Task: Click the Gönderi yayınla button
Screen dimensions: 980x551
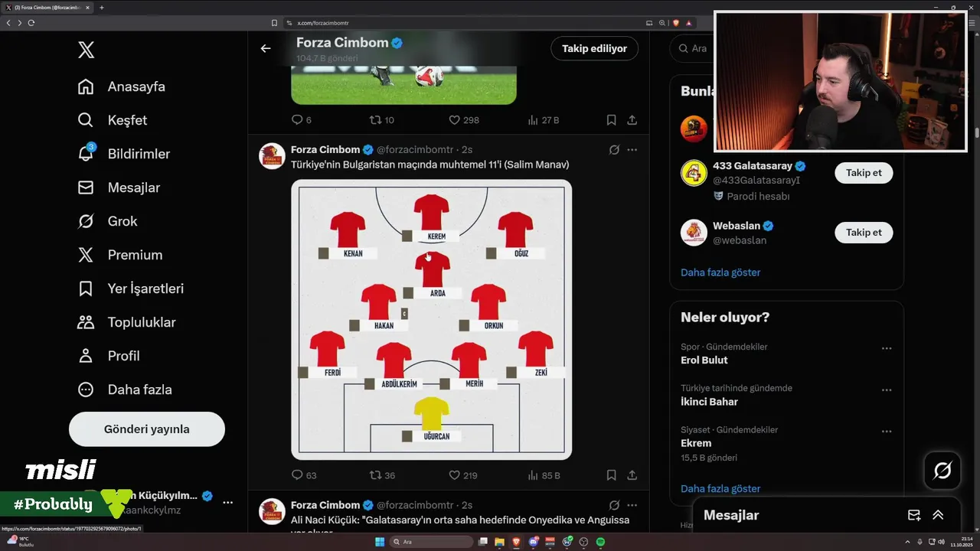Action: tap(147, 429)
